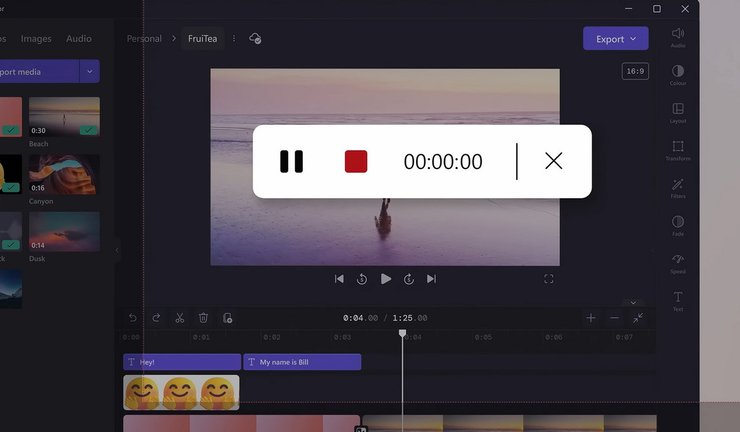Switch to the Audio tab
Image resolution: width=740 pixels, height=432 pixels.
pos(79,39)
